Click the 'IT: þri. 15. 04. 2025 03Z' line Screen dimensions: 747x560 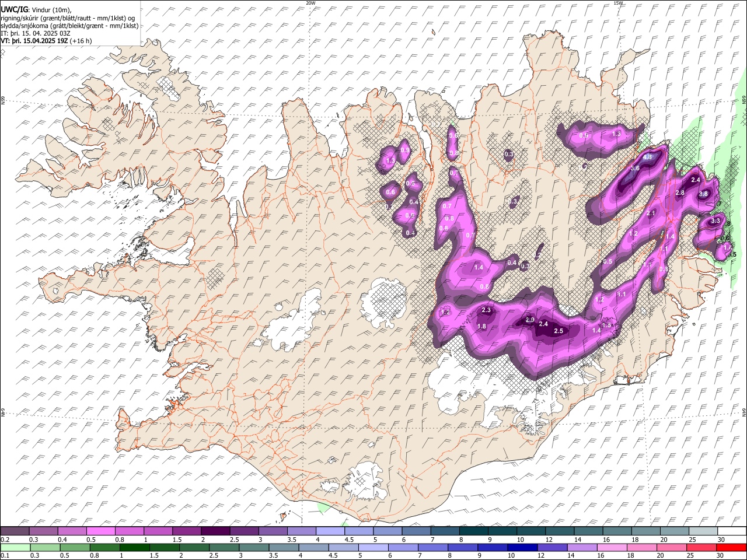pos(36,33)
